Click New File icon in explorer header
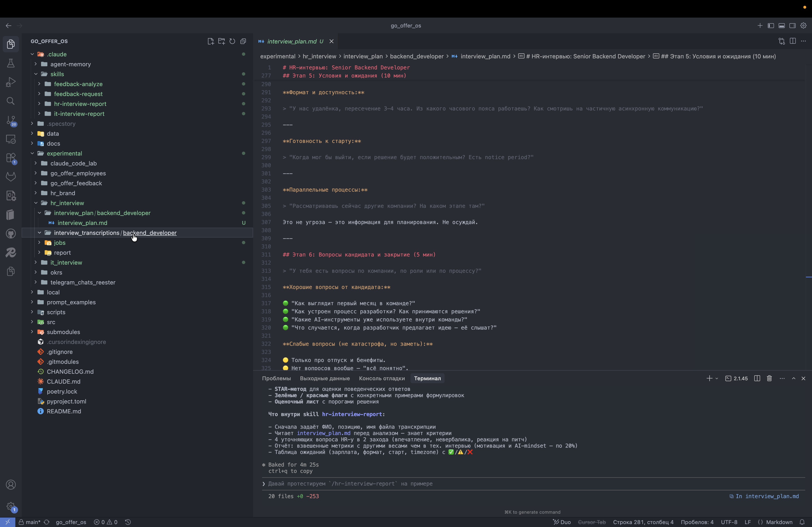This screenshot has height=527, width=812. 210,41
